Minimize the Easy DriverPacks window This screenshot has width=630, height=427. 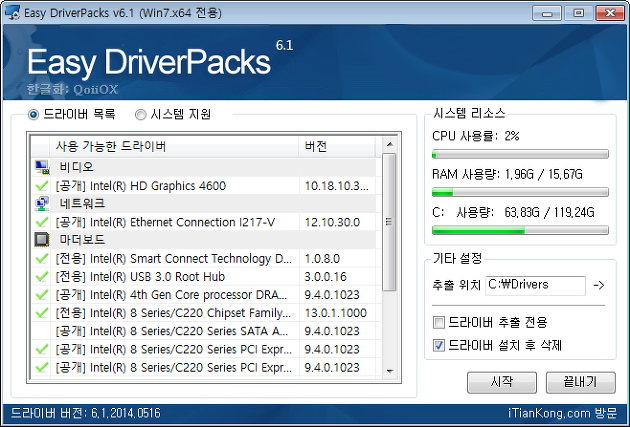pyautogui.click(x=546, y=13)
